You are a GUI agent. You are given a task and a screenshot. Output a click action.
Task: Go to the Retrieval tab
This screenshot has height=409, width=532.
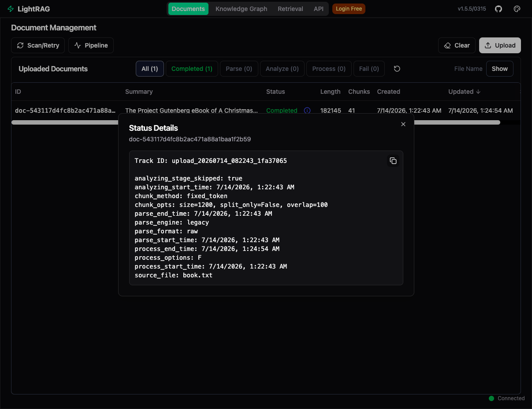(290, 9)
